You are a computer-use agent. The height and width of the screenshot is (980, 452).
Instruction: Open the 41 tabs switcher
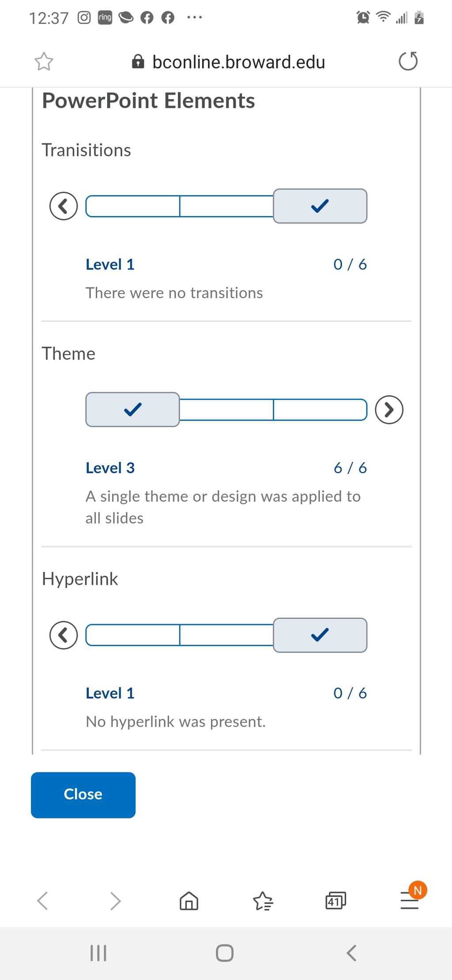point(335,901)
